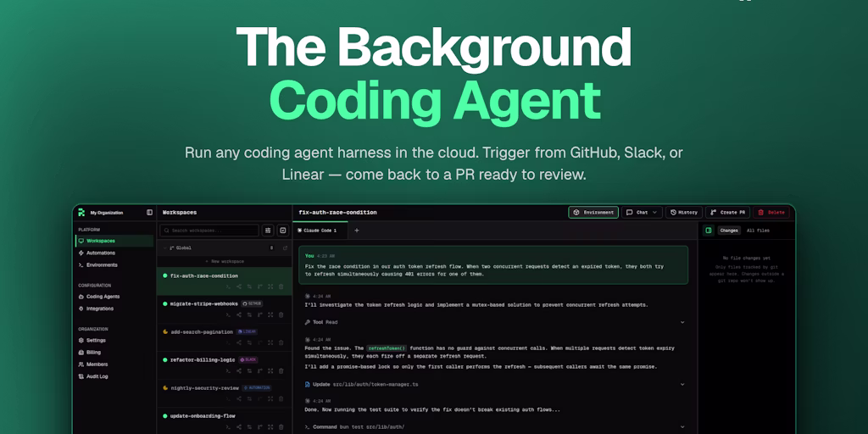This screenshot has width=868, height=434.
Task: Select the add-search-pagination workspace
Action: coord(224,337)
